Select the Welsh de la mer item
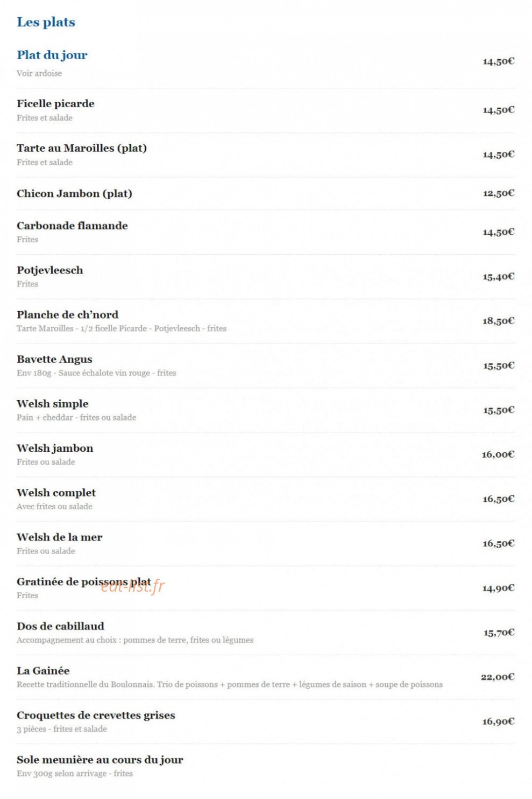This screenshot has width=532, height=799. (59, 537)
